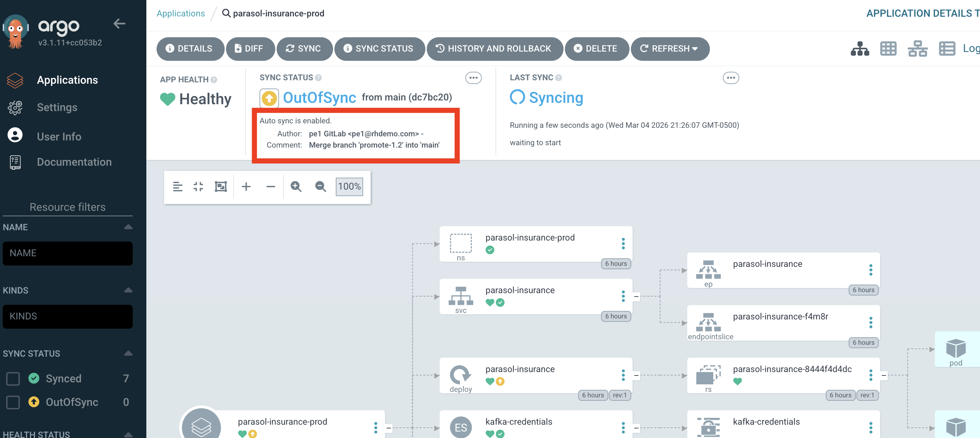
Task: Check the Synced filter checkbox
Action: (x=13, y=378)
